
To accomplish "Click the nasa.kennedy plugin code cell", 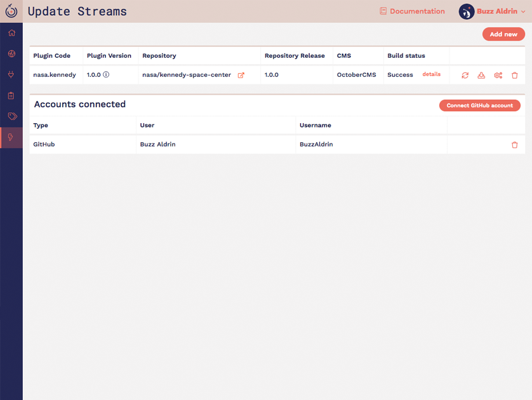I will (55, 75).
